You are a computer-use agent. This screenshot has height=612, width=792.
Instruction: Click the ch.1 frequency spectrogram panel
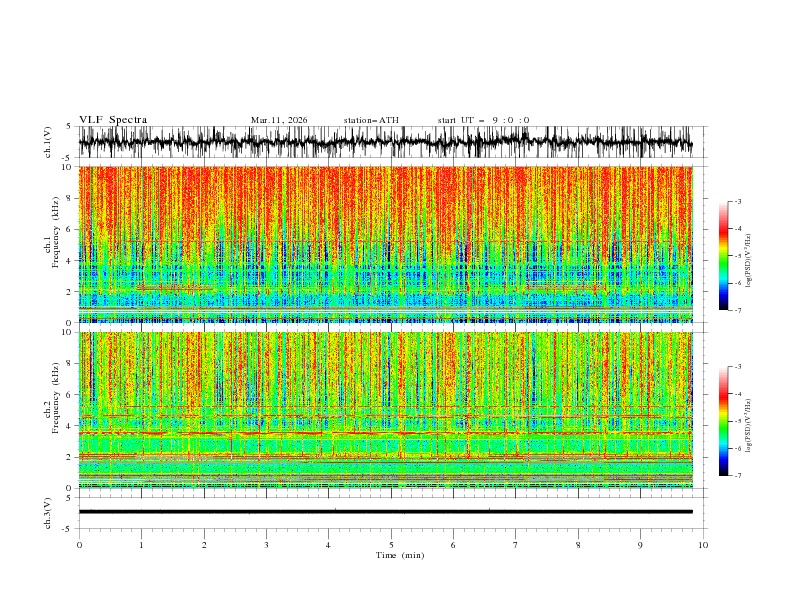[385, 244]
